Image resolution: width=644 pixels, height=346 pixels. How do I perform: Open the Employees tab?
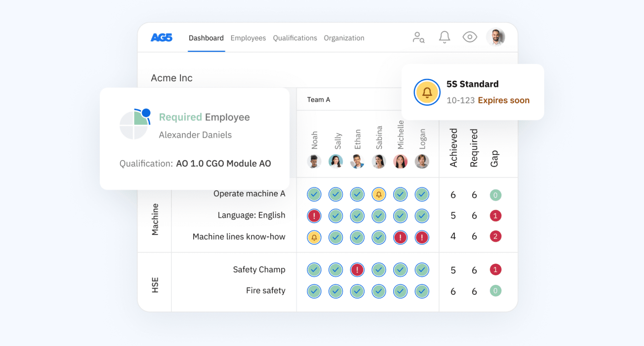tap(248, 38)
